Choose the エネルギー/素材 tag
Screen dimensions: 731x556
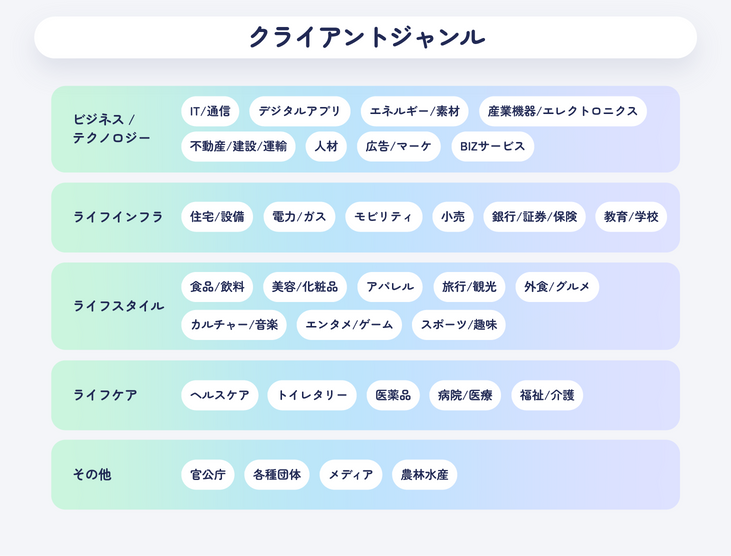pos(414,111)
